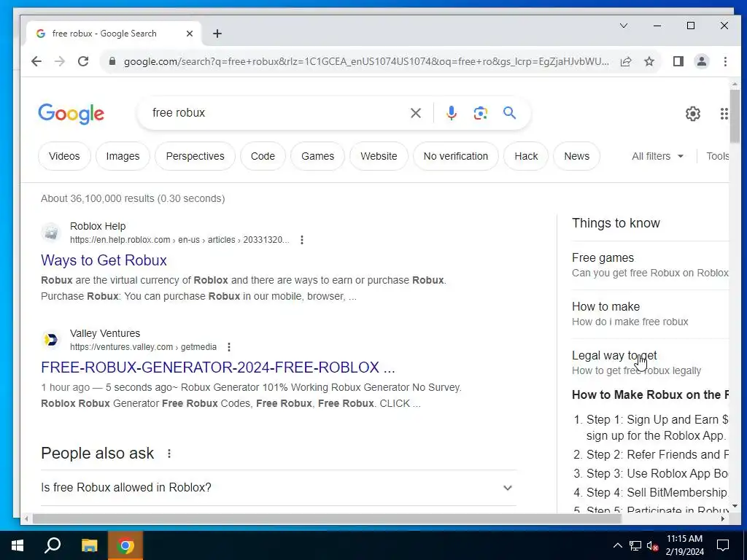Open the Google apps grid icon
The width and height of the screenshot is (747, 560).
tap(724, 114)
